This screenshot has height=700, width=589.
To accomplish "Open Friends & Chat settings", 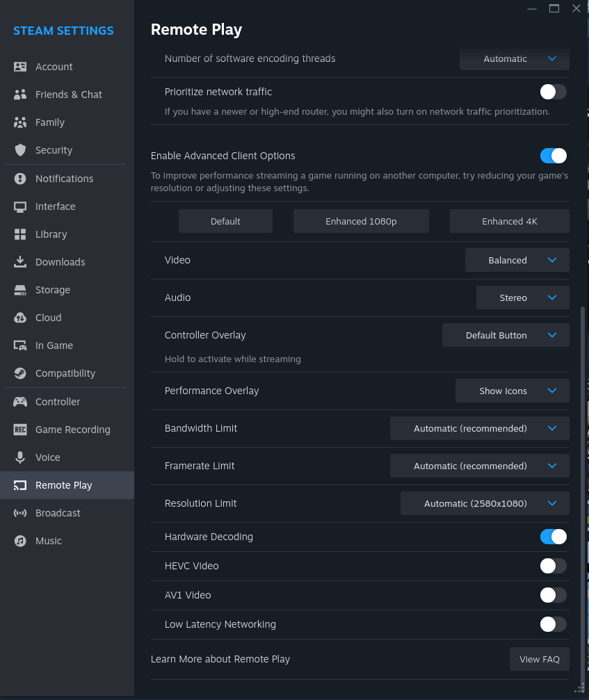I will [67, 95].
